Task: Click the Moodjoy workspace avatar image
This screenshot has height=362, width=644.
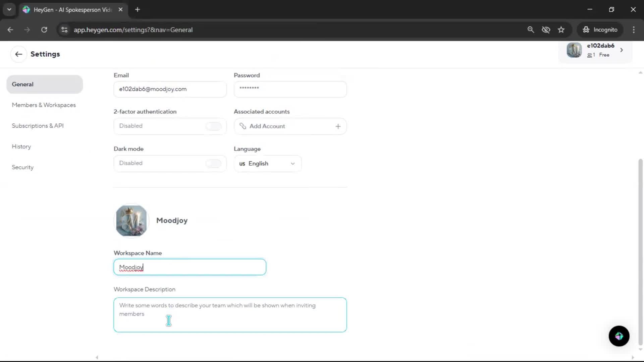Action: pos(131,220)
